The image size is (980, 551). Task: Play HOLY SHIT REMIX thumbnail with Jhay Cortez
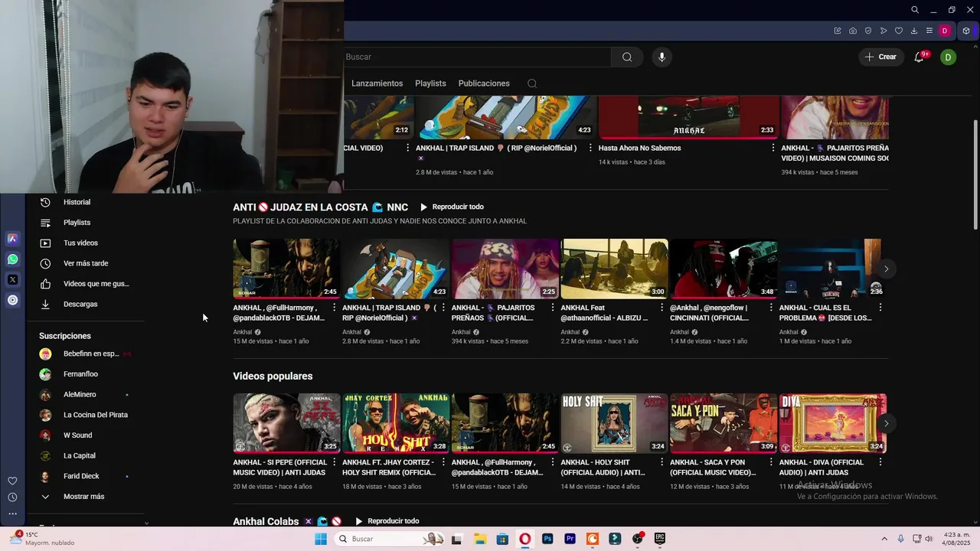(396, 423)
